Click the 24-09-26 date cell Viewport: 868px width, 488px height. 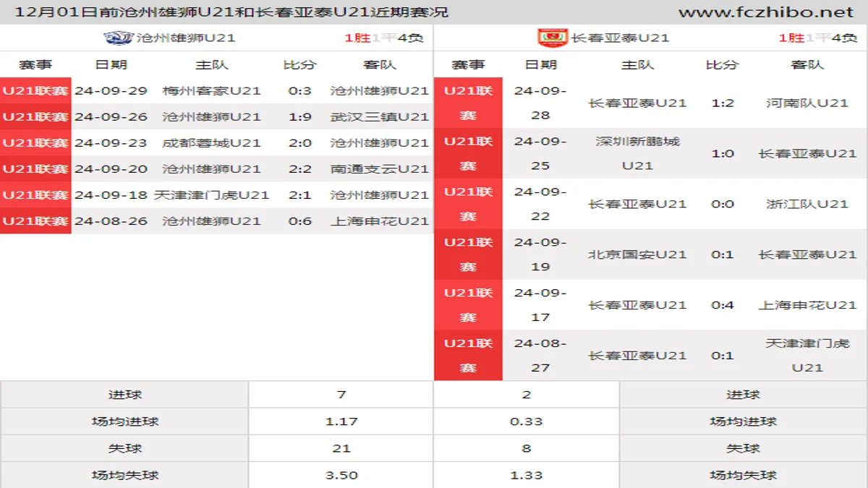(111, 116)
